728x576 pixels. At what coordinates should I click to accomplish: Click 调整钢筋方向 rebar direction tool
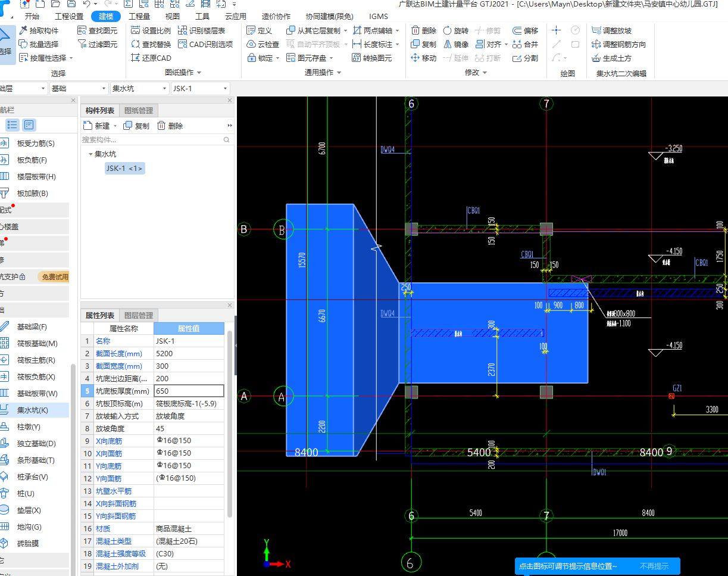point(619,44)
